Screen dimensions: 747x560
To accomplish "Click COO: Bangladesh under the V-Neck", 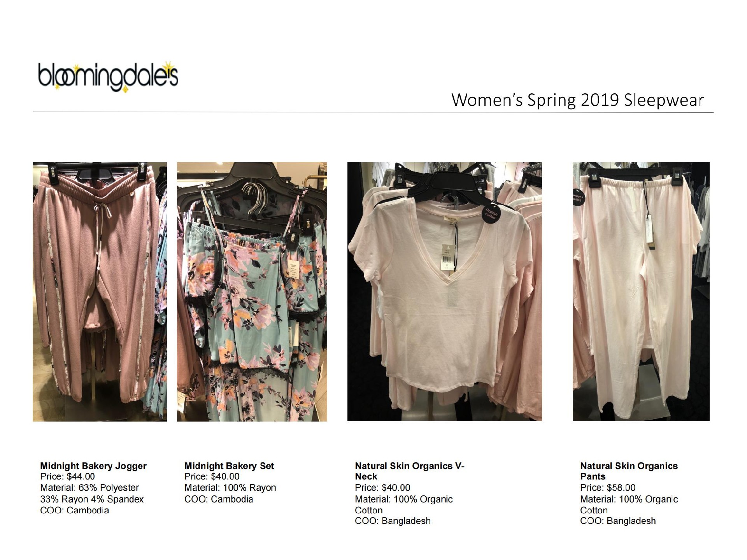I will point(393,521).
